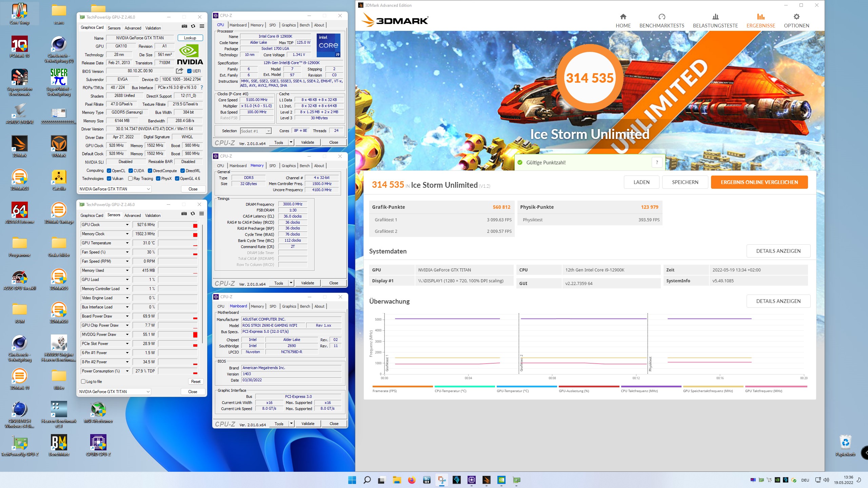Screen dimensions: 868x488
Task: Click LADEN button in 3DMark
Action: click(x=642, y=182)
